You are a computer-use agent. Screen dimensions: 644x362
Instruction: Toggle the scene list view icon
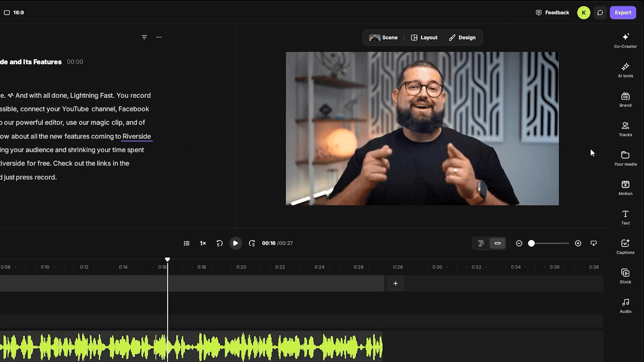coord(186,243)
